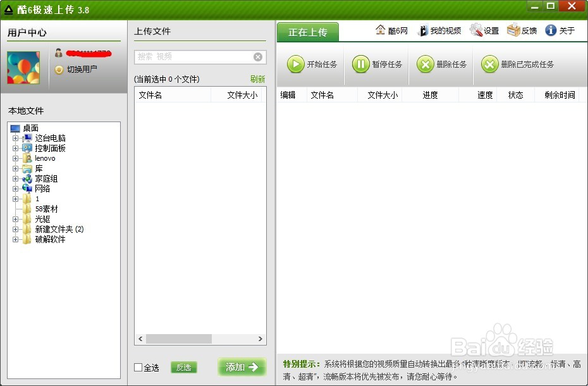Open 反馈 feedback box icon

tap(513, 30)
